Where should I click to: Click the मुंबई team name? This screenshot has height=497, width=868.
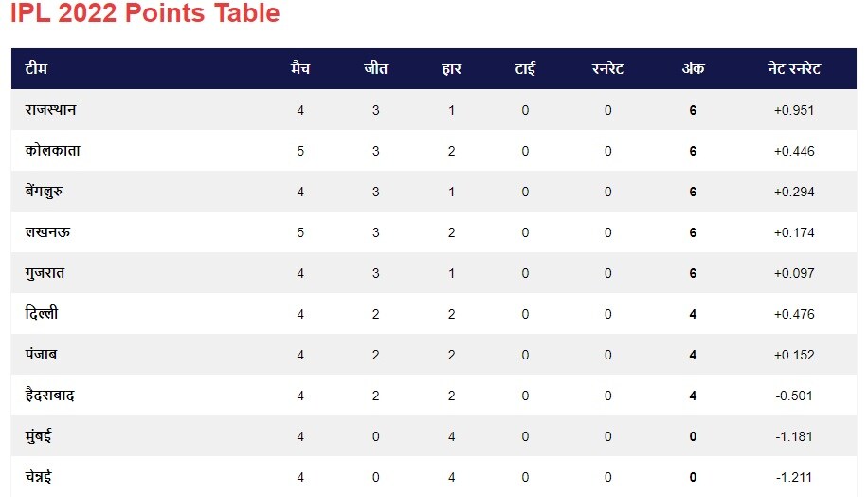tap(38, 436)
